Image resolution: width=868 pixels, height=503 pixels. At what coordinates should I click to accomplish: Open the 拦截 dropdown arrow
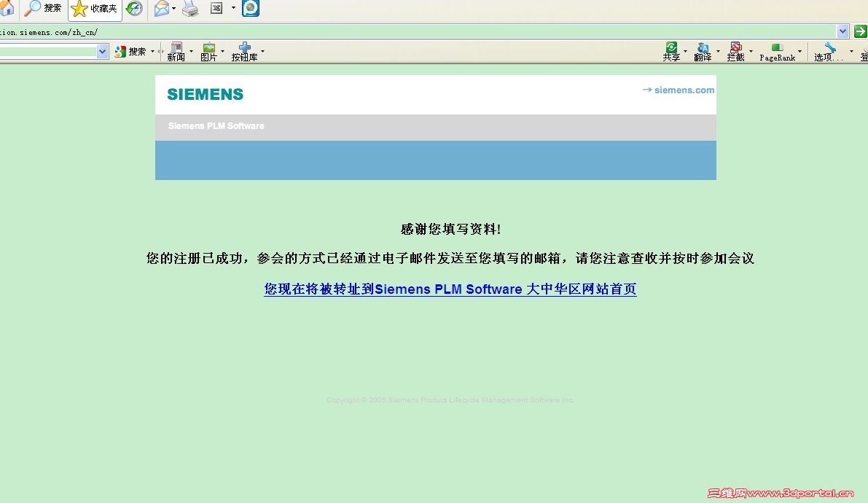coord(751,51)
